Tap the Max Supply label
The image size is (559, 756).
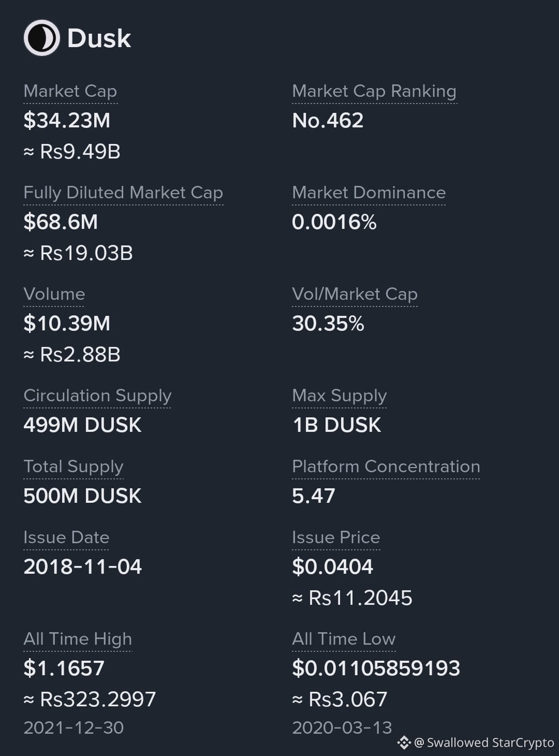[340, 396]
